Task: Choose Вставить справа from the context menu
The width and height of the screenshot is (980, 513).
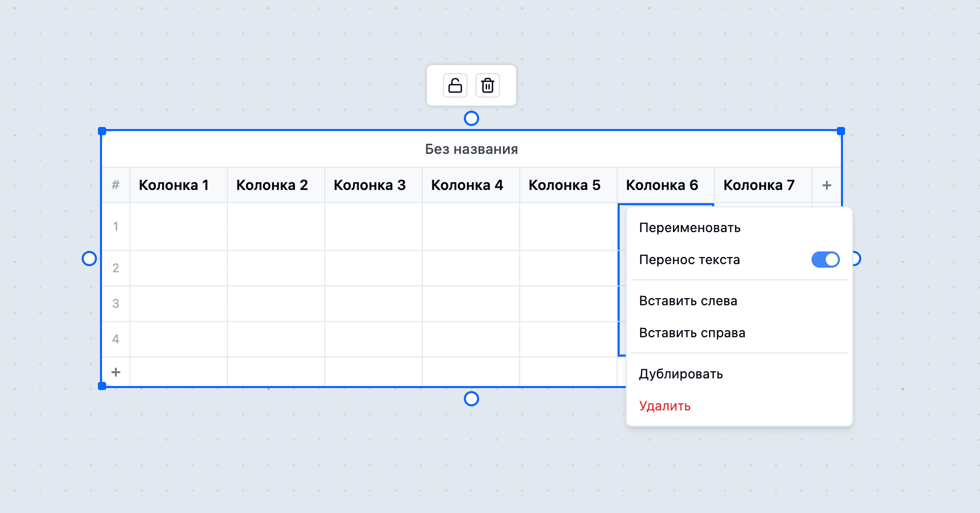Action: click(x=692, y=333)
